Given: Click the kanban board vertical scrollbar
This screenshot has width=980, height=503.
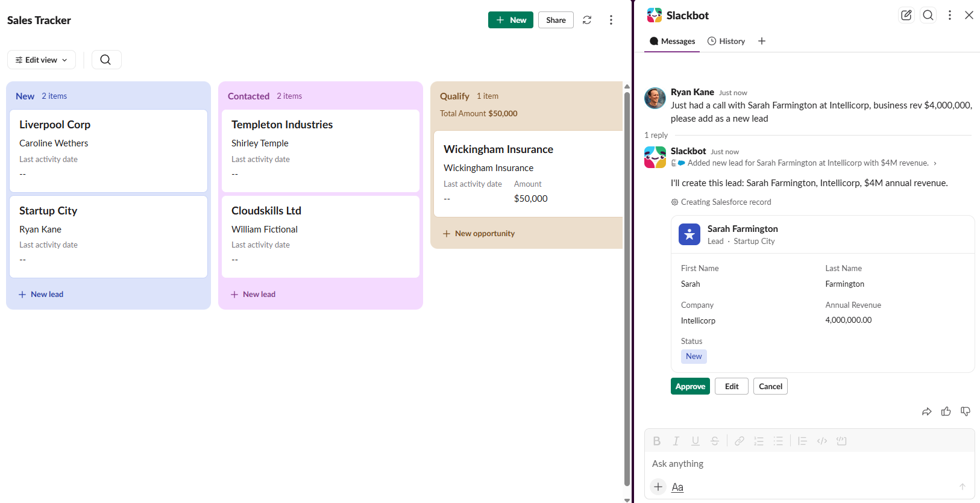Looking at the screenshot, I should [627, 289].
